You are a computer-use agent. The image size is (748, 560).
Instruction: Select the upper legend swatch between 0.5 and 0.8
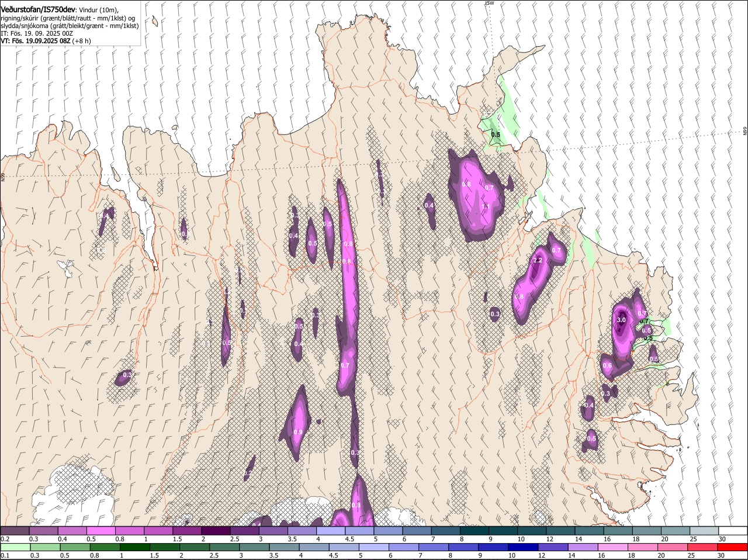[x=101, y=530]
